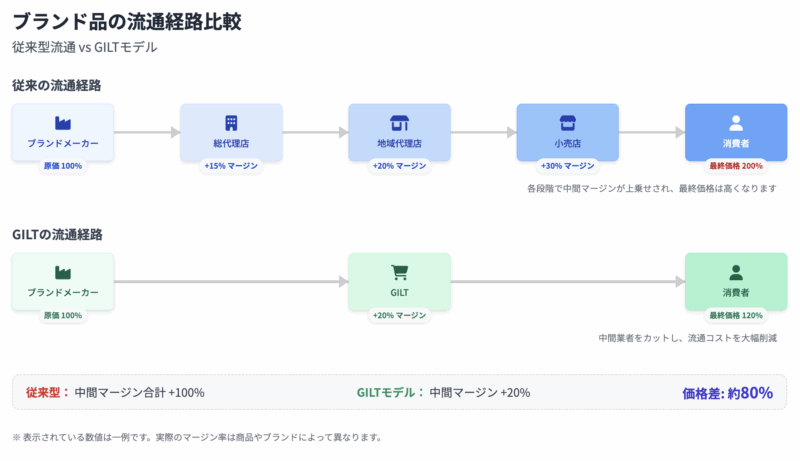Click the note 中間業者をカットし、流通コストを大幅削減
Viewport: 800px width, 461px height.
click(687, 338)
